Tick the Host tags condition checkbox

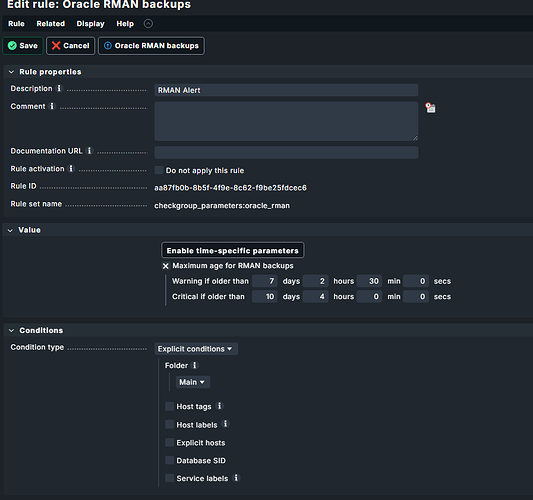tap(169, 406)
